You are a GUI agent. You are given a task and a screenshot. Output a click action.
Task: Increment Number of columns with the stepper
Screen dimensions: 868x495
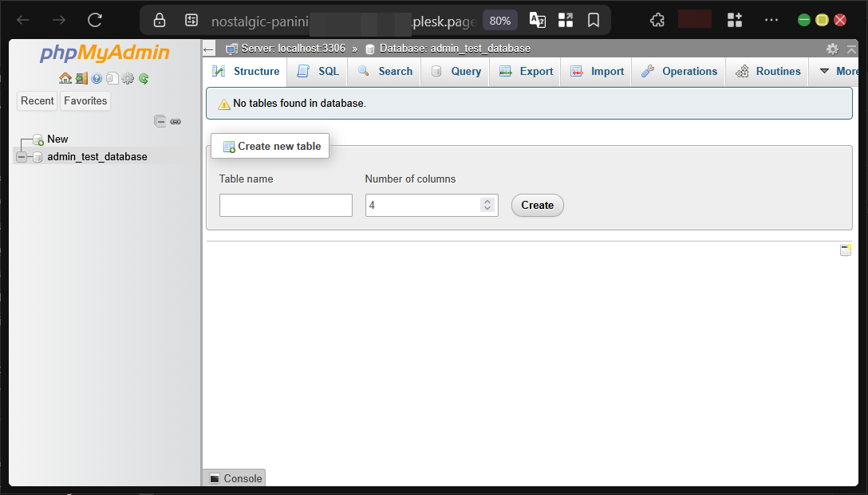(x=487, y=201)
